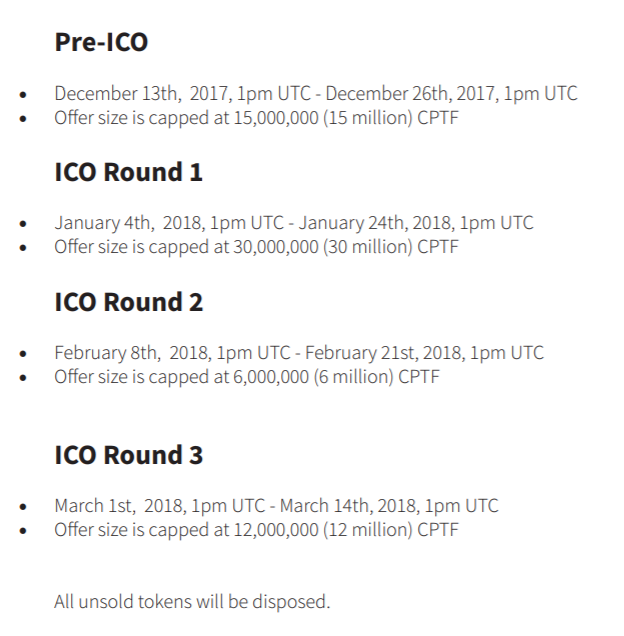Click the December 13th, 2017 date line

click(315, 94)
